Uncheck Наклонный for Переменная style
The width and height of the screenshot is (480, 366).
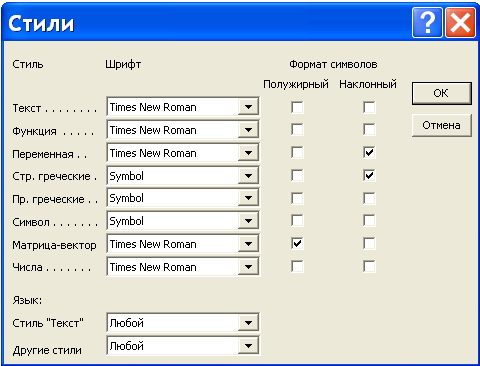pos(369,153)
